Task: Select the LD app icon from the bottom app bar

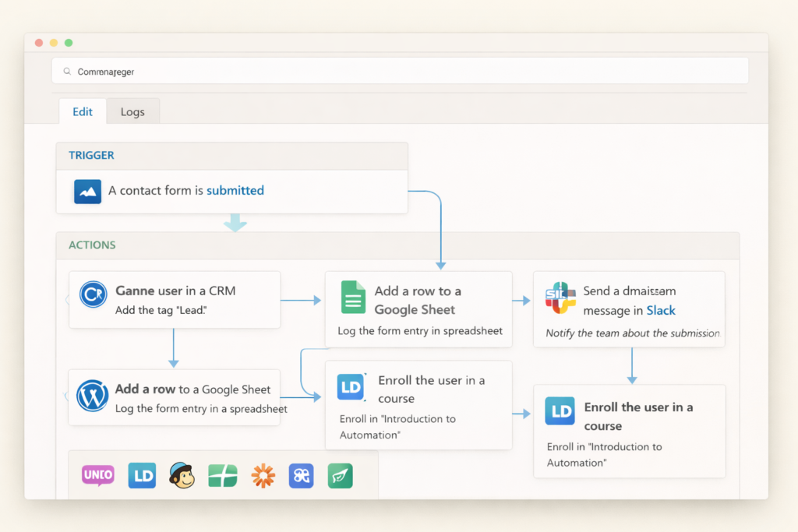Action: click(x=142, y=476)
